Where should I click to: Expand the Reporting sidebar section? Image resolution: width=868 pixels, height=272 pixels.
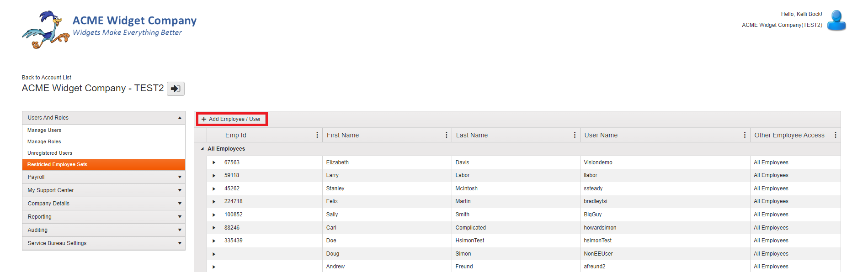coord(104,217)
